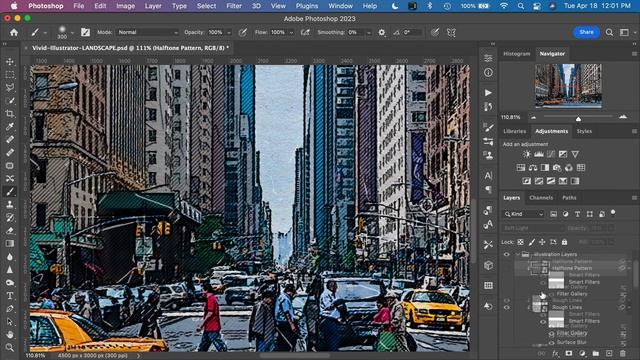Select the Gradient tool

pyautogui.click(x=10, y=244)
